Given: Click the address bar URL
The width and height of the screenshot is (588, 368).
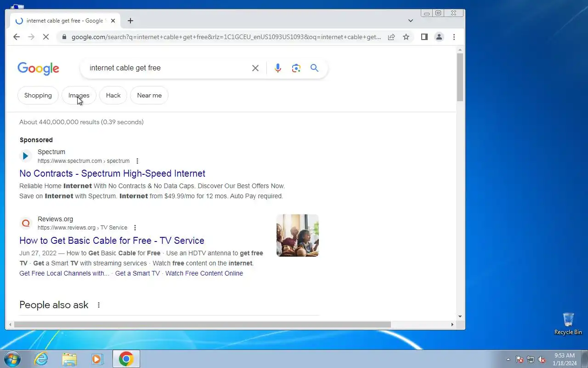Looking at the screenshot, I should click(x=226, y=37).
